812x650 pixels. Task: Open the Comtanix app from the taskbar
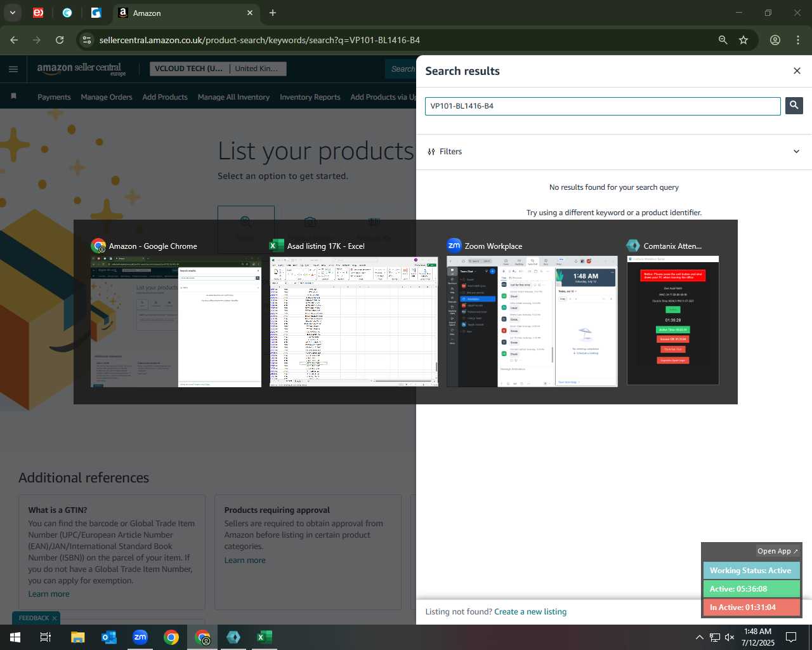[233, 637]
